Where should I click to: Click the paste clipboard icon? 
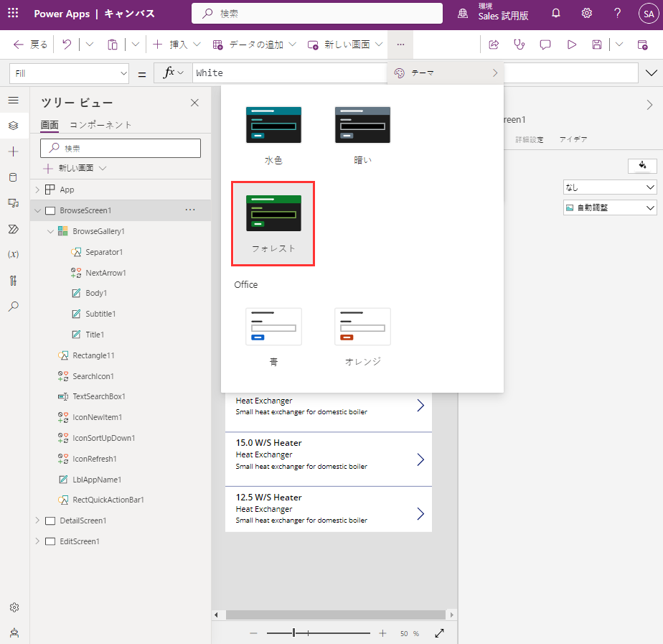[113, 45]
